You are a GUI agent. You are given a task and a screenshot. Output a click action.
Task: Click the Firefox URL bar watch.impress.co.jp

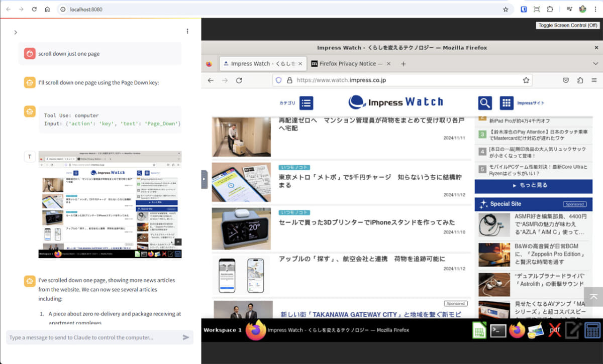[x=402, y=80]
